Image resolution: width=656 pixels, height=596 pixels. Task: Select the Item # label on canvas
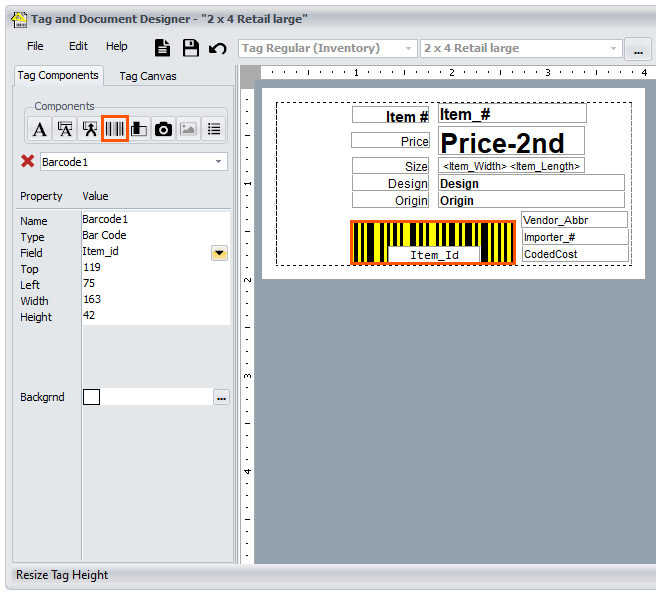point(390,115)
